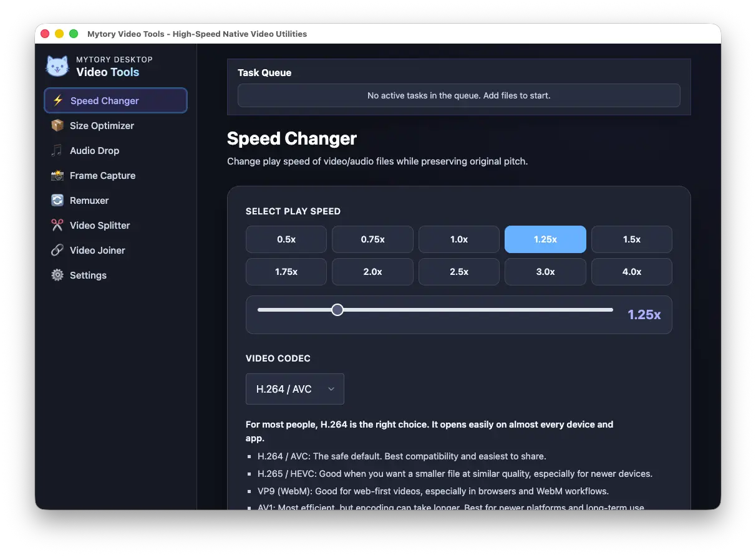Click the Task Queue heading
This screenshot has width=756, height=556.
point(264,73)
